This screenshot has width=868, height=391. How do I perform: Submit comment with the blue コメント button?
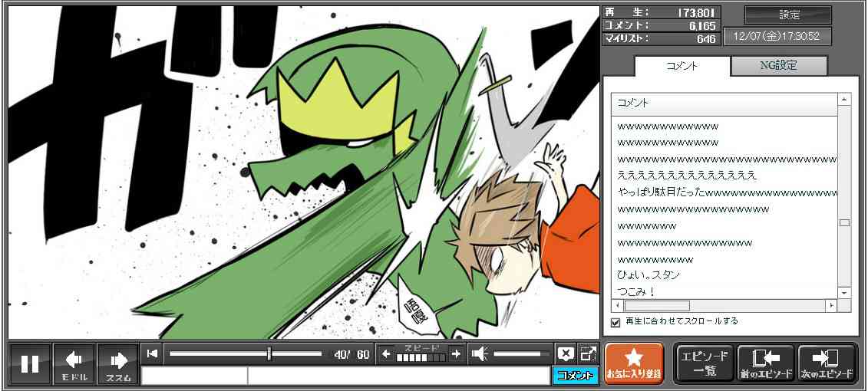(575, 376)
